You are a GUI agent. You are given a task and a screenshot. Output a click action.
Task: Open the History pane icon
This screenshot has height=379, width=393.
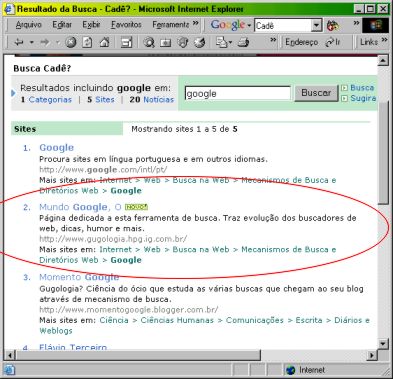[200, 42]
